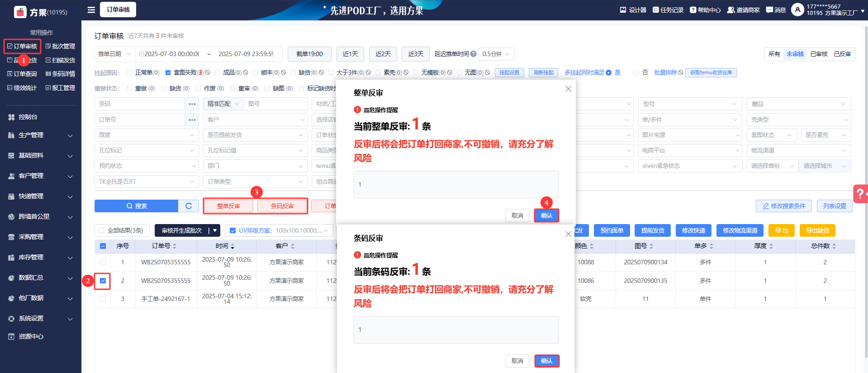Expand the 系统设置 sidebar menu

41,318
